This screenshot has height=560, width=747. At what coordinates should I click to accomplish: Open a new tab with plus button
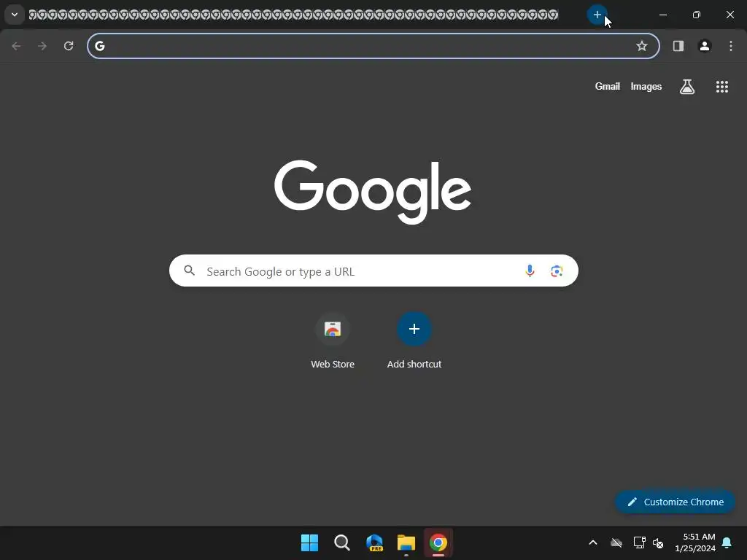597,15
